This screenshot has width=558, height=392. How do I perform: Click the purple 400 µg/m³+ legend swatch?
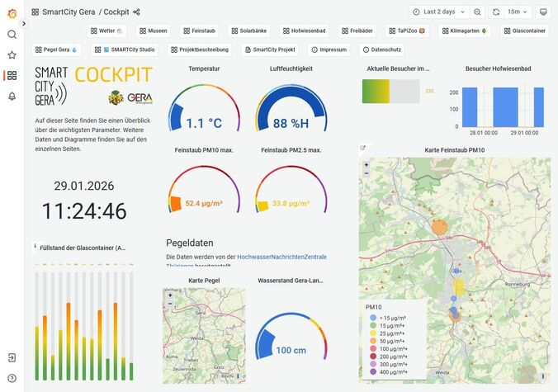coord(373,371)
